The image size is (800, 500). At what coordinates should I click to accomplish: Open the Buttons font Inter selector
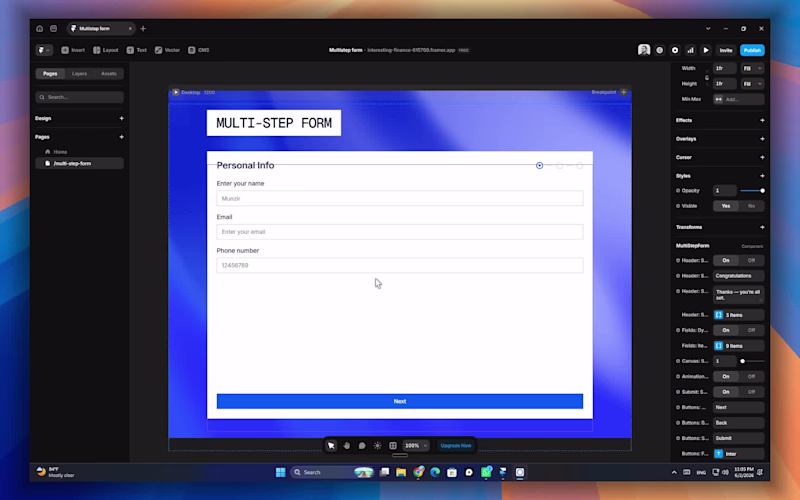738,454
